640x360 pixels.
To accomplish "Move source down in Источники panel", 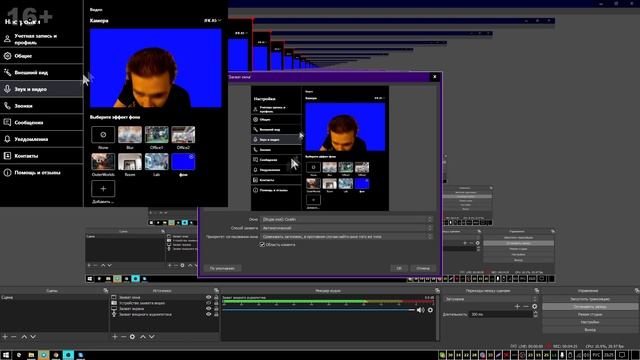I will pos(152,337).
